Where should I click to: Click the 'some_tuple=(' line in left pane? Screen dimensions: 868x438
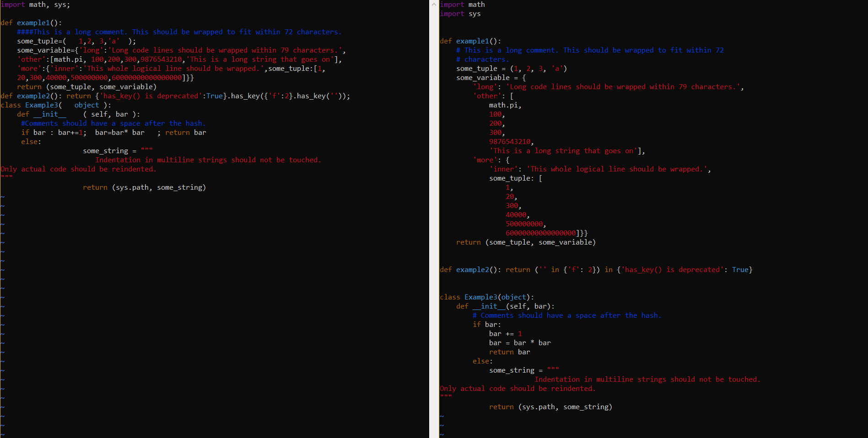pos(76,41)
